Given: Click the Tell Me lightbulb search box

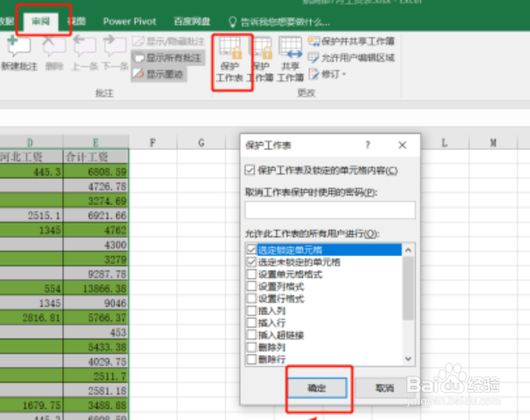Looking at the screenshot, I should [x=279, y=23].
